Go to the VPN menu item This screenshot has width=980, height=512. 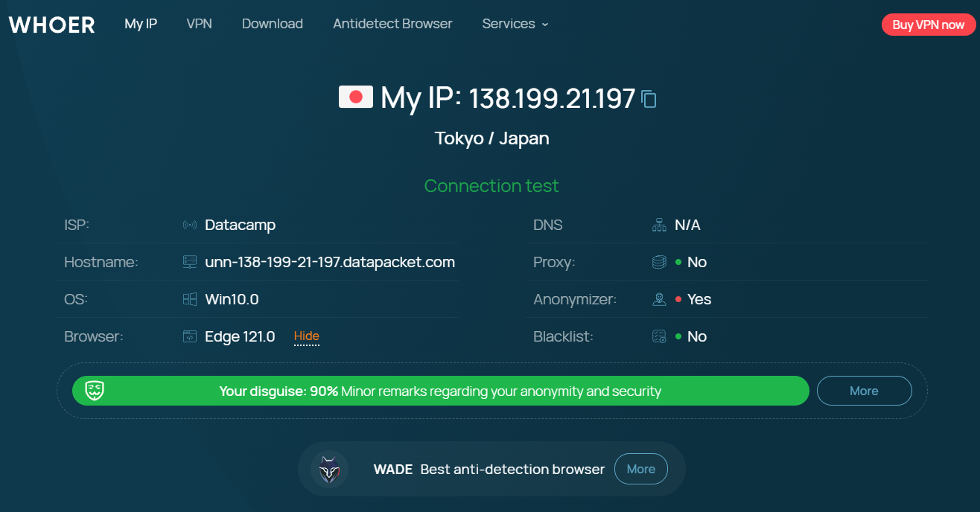pos(199,24)
